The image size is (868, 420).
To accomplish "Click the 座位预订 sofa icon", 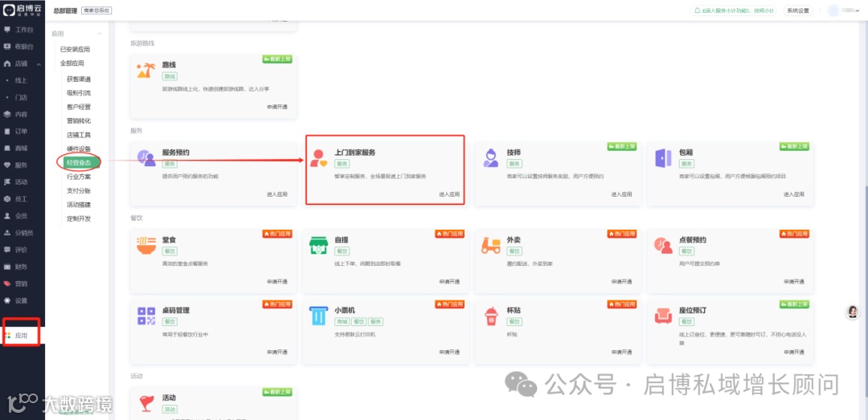I will click(x=662, y=316).
